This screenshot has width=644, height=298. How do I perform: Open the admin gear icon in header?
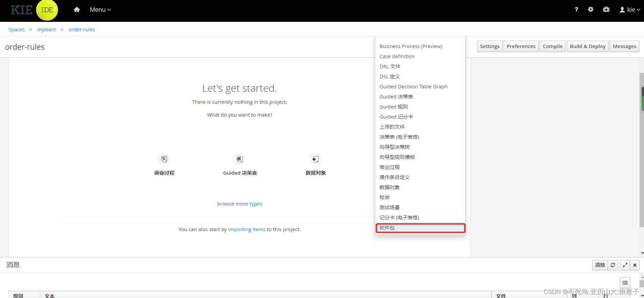coord(591,9)
